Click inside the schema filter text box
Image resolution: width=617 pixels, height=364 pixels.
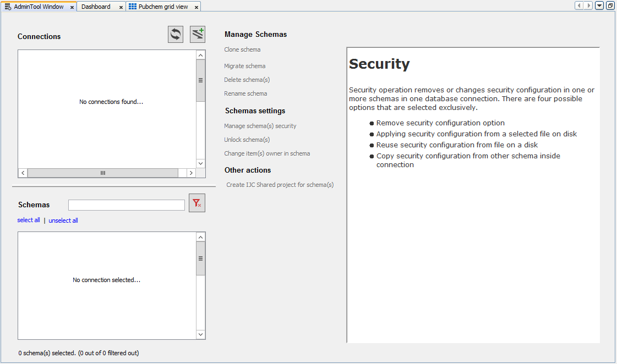coord(126,205)
